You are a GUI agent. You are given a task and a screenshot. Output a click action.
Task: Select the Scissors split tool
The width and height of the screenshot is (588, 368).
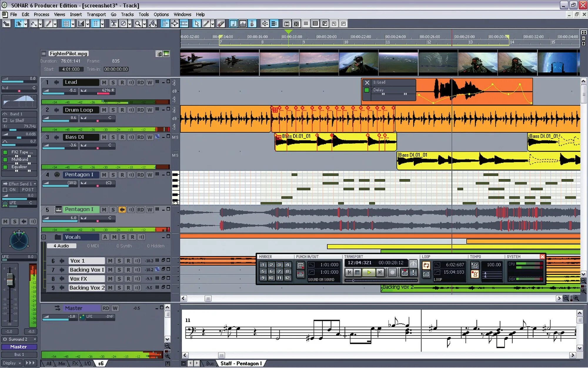pyautogui.click(x=113, y=24)
